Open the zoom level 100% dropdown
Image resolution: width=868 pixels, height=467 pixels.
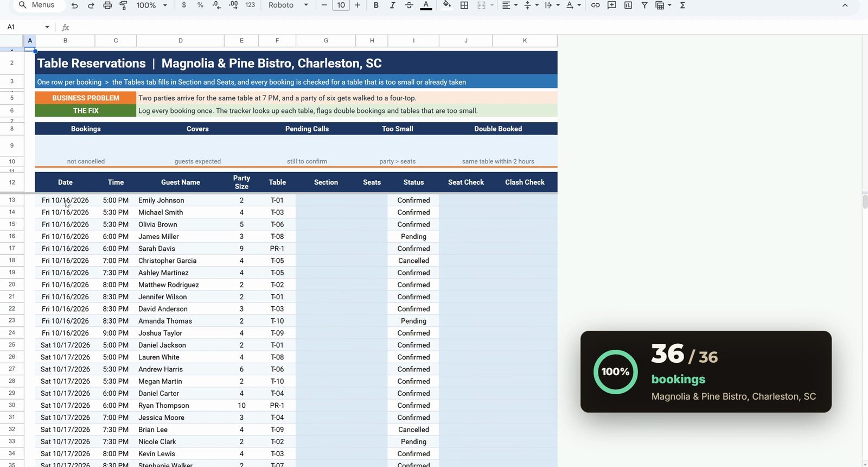tap(151, 5)
